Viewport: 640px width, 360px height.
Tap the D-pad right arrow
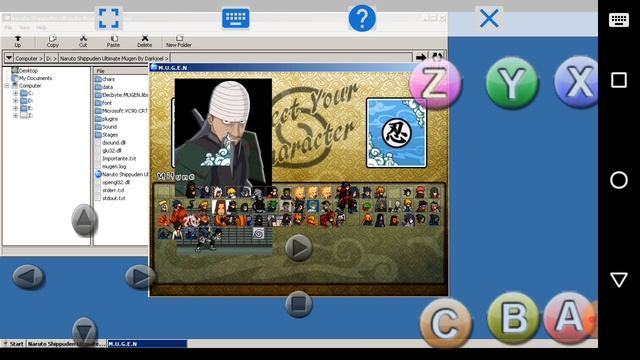click(140, 277)
